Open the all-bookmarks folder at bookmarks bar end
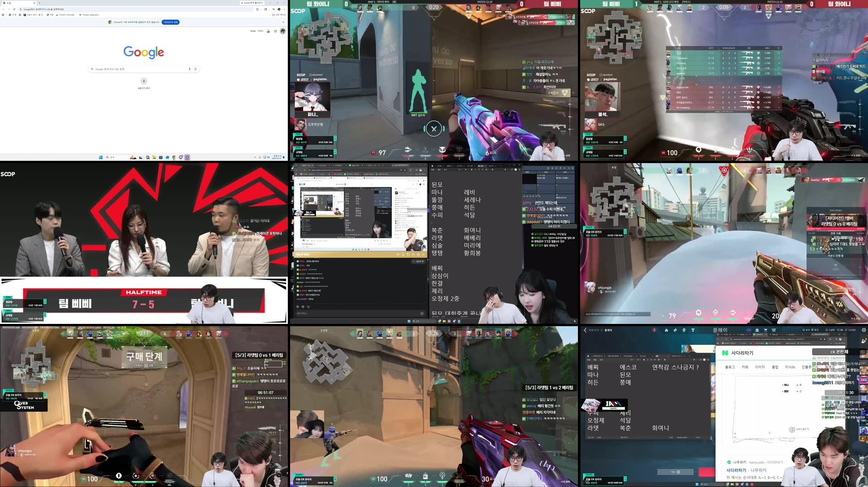Viewport: 868px width, 487px height. (x=278, y=14)
